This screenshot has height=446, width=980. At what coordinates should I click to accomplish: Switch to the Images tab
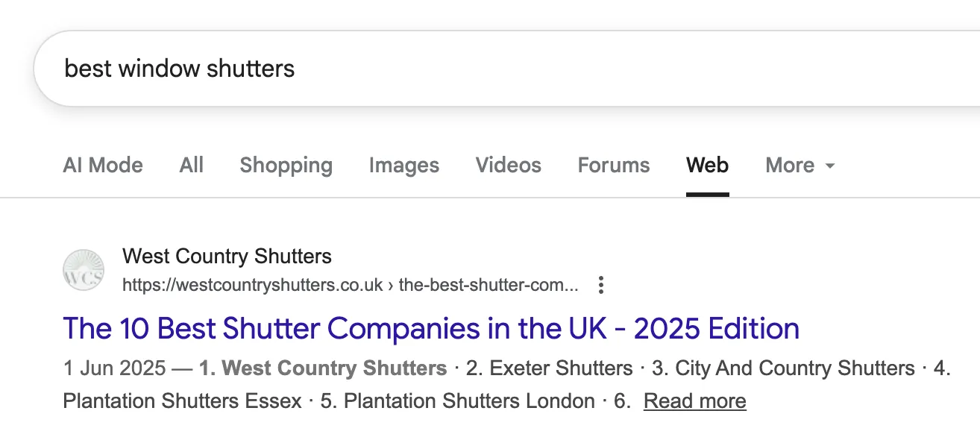403,166
